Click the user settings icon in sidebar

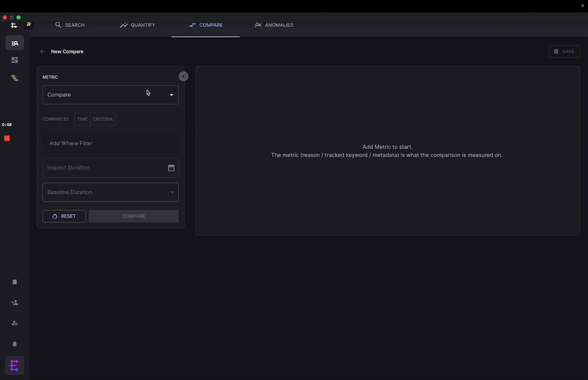tap(15, 323)
